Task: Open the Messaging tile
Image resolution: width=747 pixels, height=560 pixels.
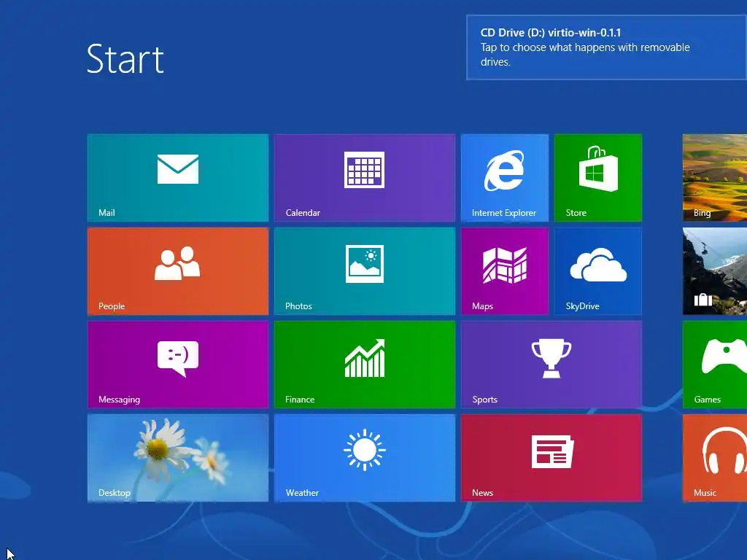Action: 178,365
